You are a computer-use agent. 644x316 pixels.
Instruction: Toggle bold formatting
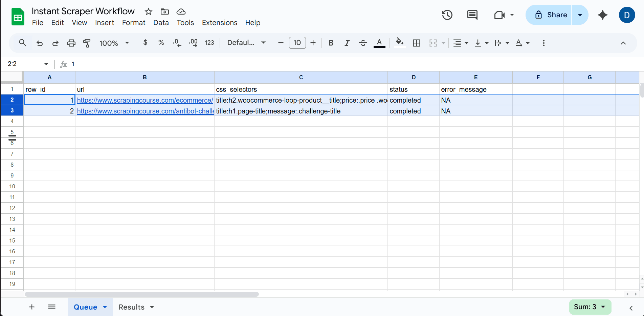[x=331, y=43]
